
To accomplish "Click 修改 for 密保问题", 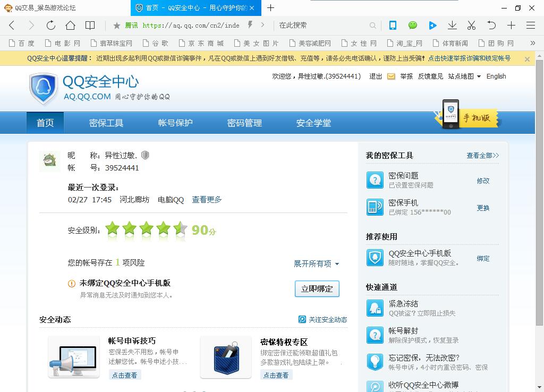I will tap(483, 181).
